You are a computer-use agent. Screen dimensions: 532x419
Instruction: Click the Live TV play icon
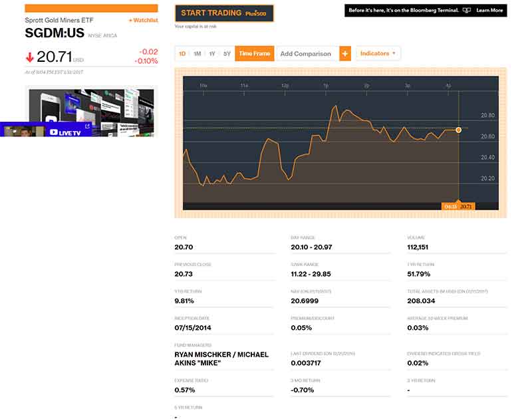point(54,132)
